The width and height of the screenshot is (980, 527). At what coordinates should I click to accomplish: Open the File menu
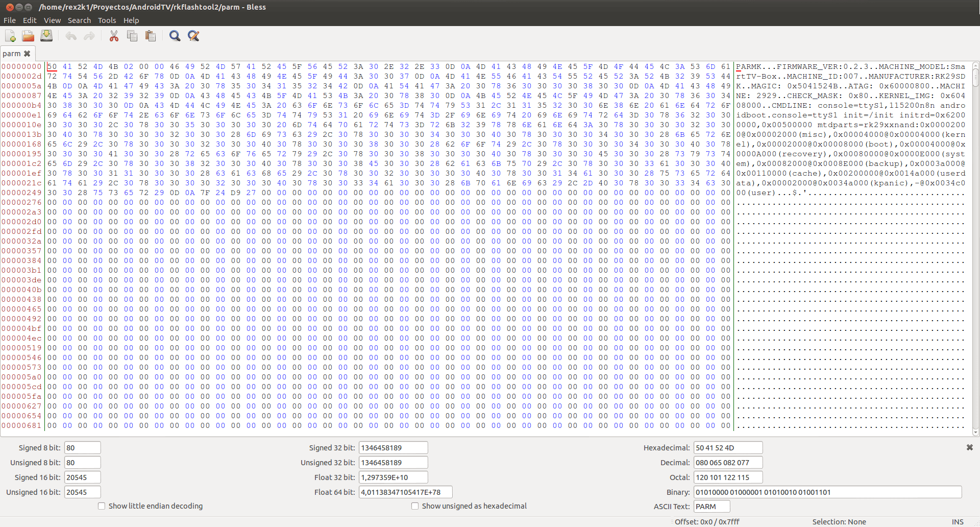click(10, 20)
